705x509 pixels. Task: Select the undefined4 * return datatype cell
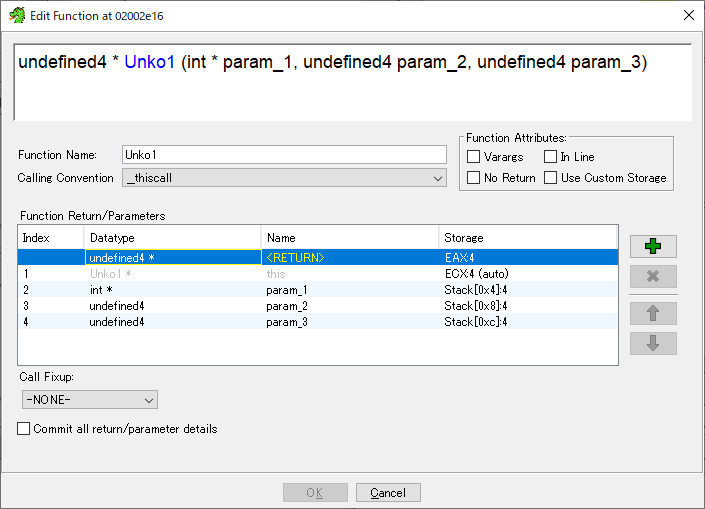click(x=173, y=258)
